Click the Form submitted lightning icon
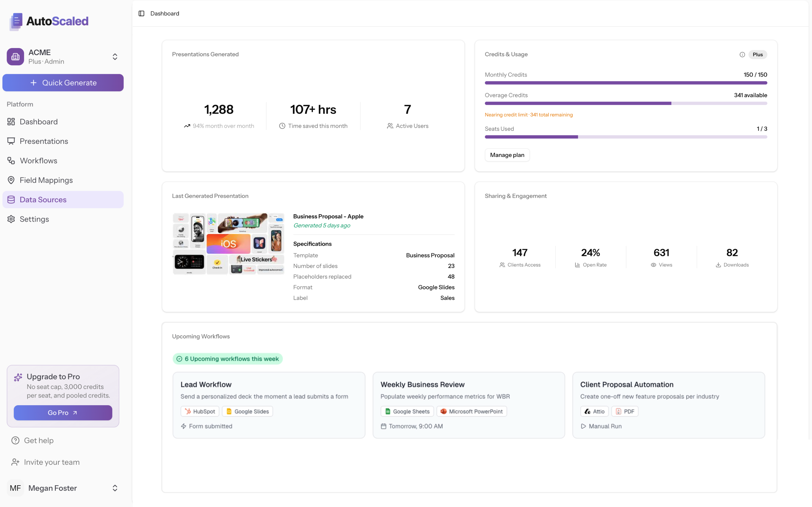Viewport: 812px width, 507px height. coord(184,426)
